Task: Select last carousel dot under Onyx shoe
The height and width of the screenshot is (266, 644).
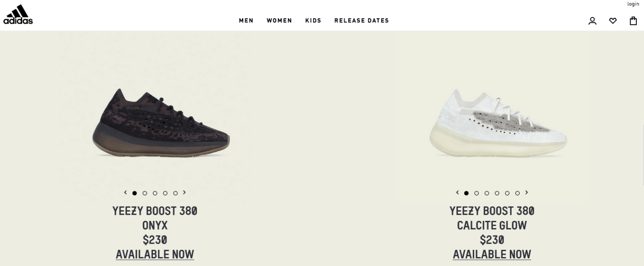Action: pyautogui.click(x=175, y=193)
